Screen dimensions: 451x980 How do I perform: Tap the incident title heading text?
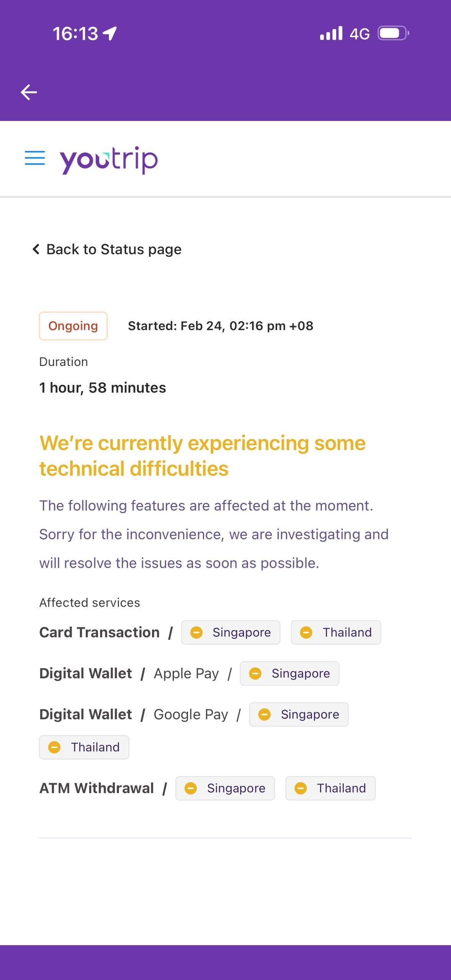point(202,456)
